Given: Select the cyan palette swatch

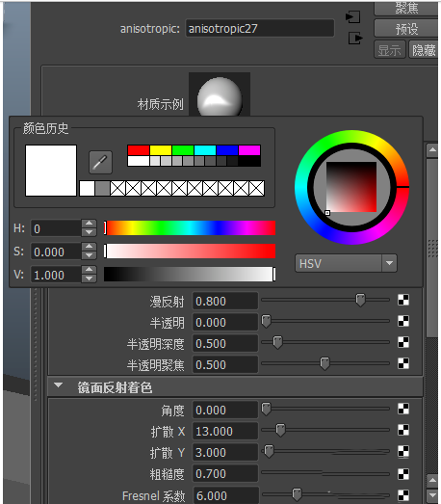Looking at the screenshot, I should click(x=205, y=150).
